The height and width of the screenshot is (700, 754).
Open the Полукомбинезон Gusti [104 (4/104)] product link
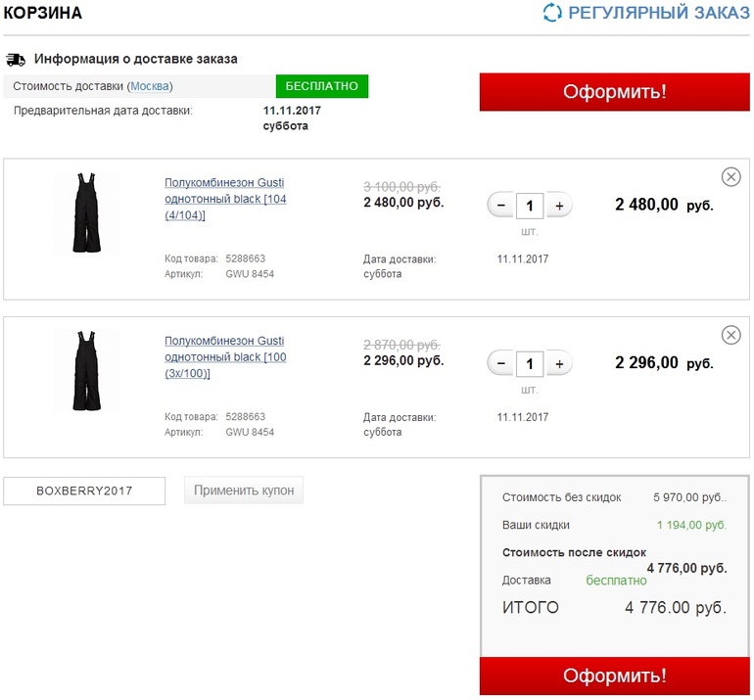(225, 199)
